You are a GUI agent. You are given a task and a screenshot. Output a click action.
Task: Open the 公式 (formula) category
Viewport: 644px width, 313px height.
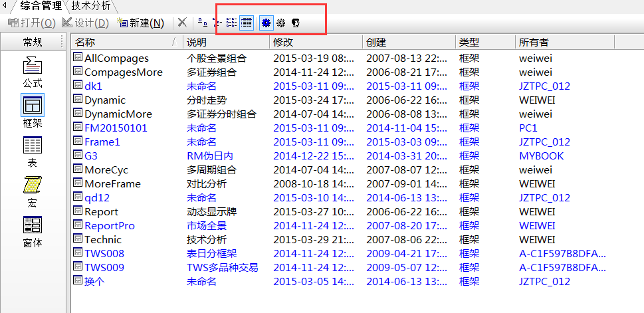click(33, 72)
